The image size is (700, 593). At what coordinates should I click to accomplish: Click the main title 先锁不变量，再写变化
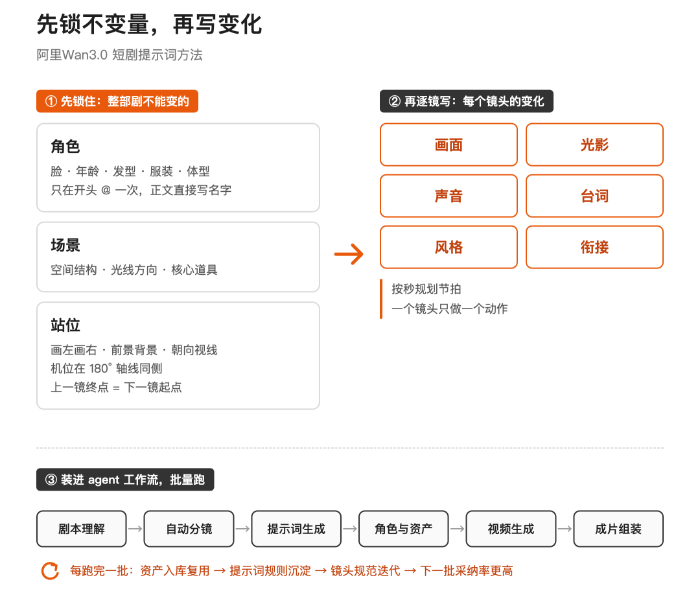(x=149, y=24)
